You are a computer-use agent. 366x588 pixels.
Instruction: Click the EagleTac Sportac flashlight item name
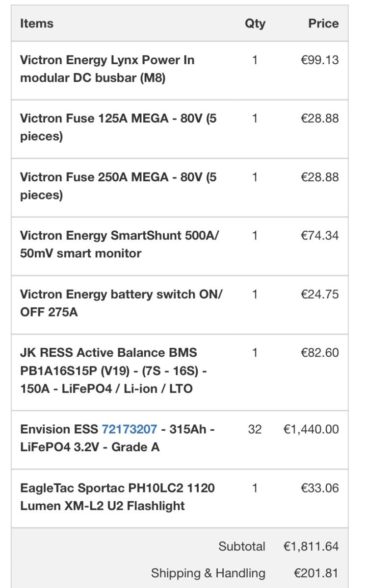click(117, 497)
